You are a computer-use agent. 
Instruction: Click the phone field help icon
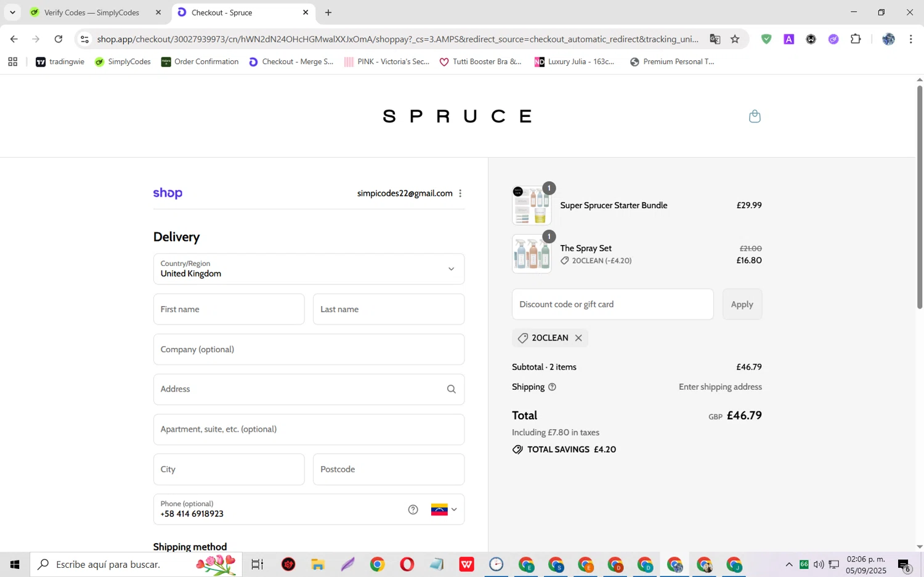click(413, 509)
